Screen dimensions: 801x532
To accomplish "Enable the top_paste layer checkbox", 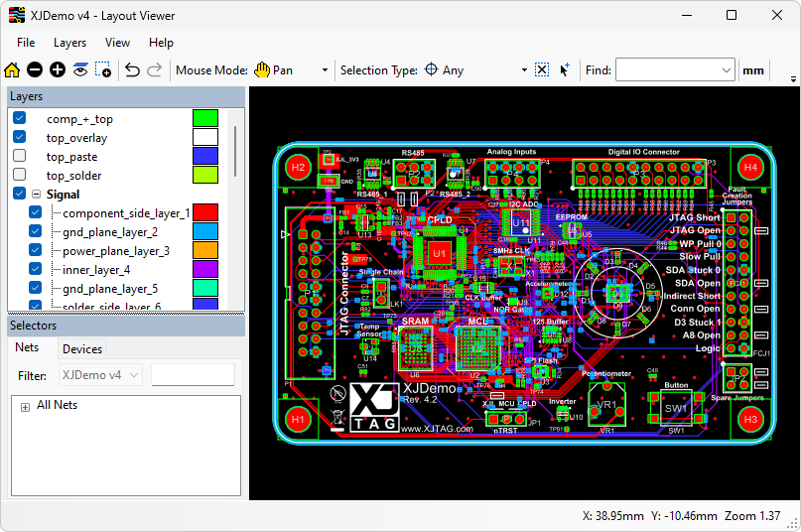I will click(x=19, y=157).
